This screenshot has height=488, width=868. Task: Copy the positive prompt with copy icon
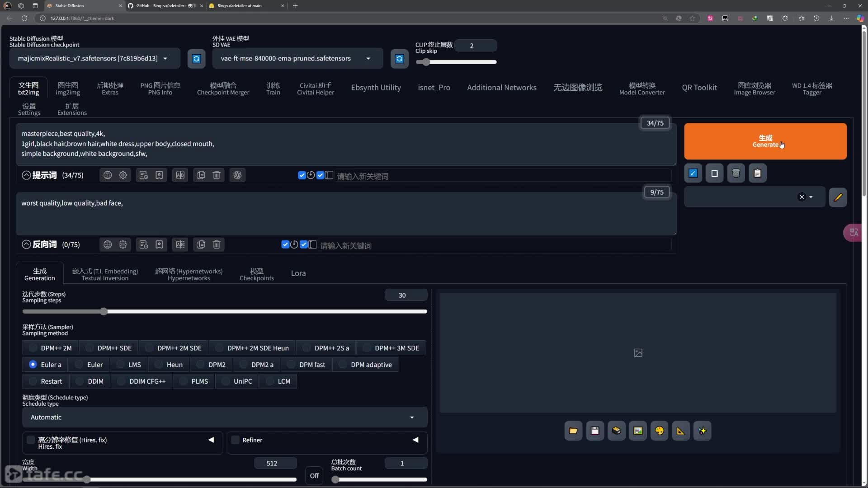(201, 175)
